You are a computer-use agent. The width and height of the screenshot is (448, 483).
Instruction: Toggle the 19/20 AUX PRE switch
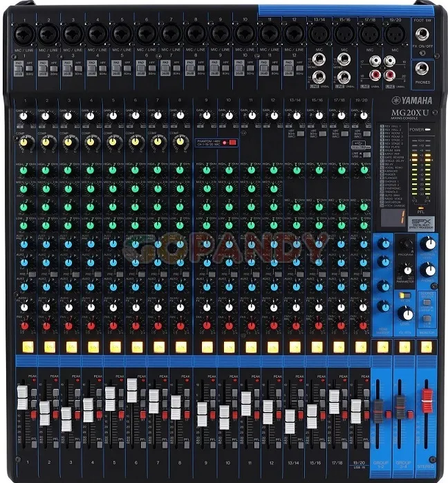[x=366, y=274]
